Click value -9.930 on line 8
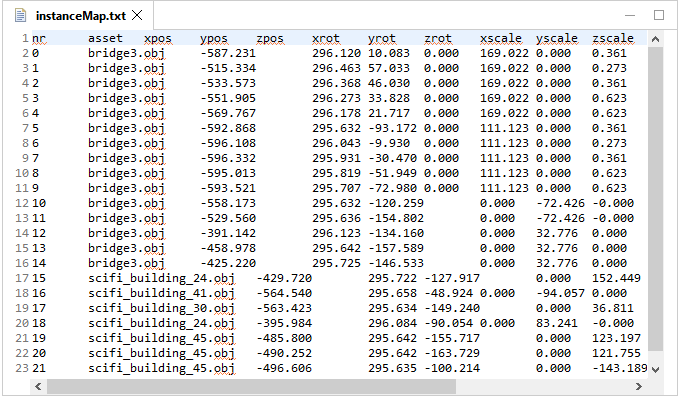 pos(389,143)
